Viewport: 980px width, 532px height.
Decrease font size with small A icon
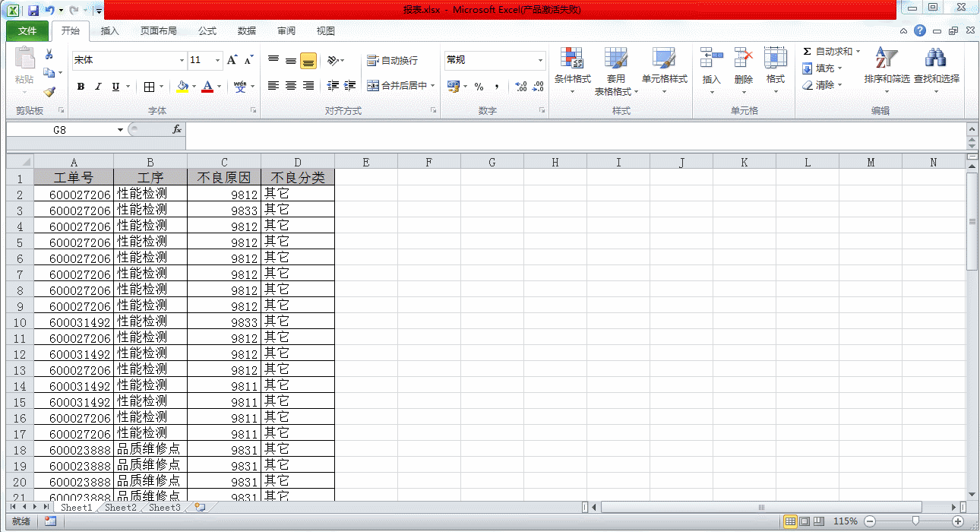[248, 60]
